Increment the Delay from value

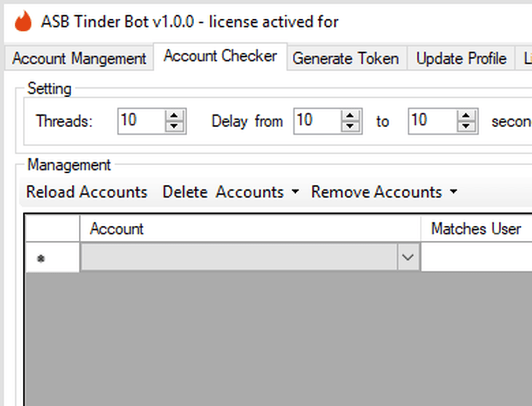click(x=350, y=115)
